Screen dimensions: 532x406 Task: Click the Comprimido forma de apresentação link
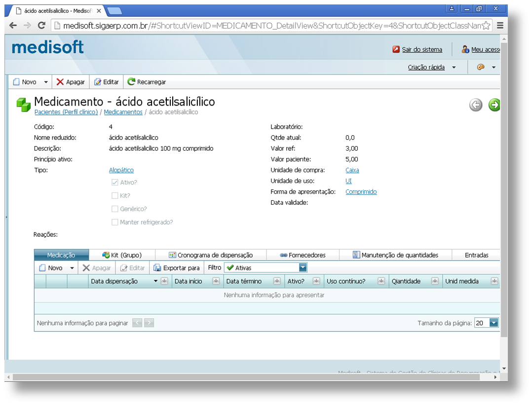click(361, 191)
